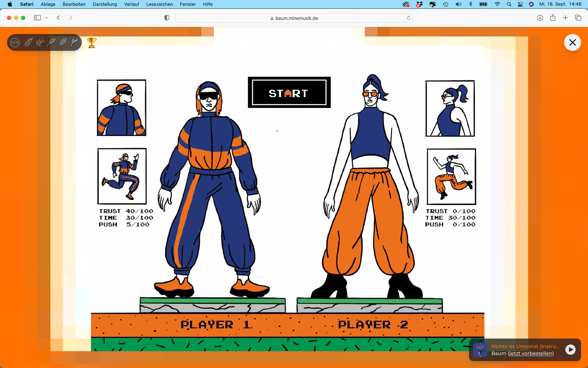Show the tab overview
This screenshot has width=588, height=368.
(x=578, y=18)
